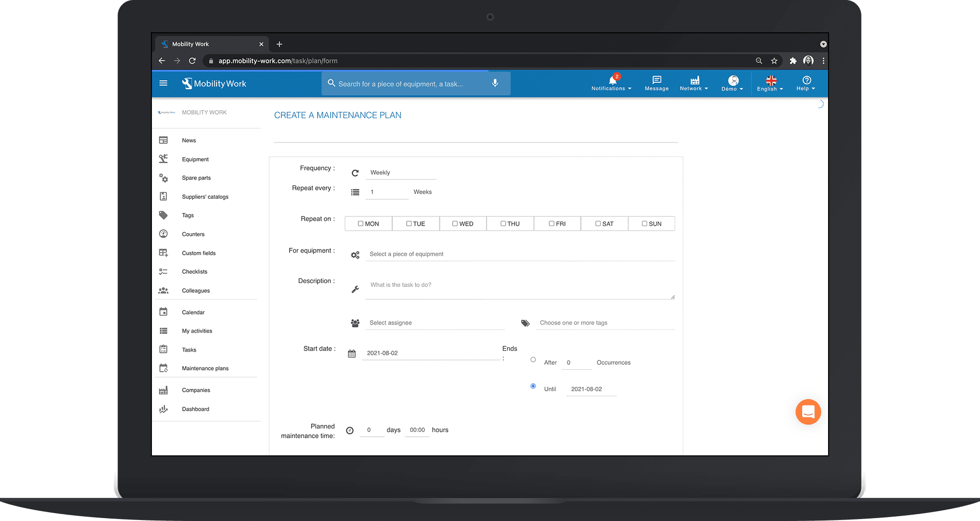Viewport: 980px width, 521px height.
Task: Enable the FRI repeat checkbox
Action: 551,223
